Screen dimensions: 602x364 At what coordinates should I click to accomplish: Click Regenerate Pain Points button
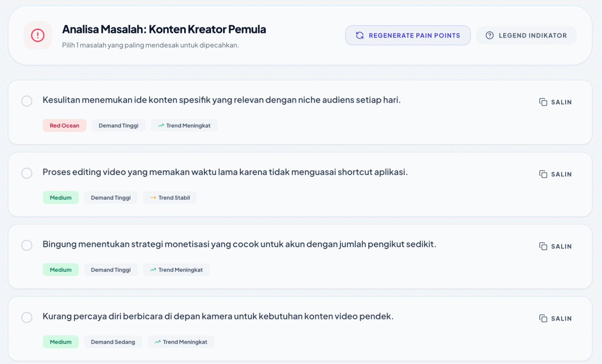tap(408, 35)
